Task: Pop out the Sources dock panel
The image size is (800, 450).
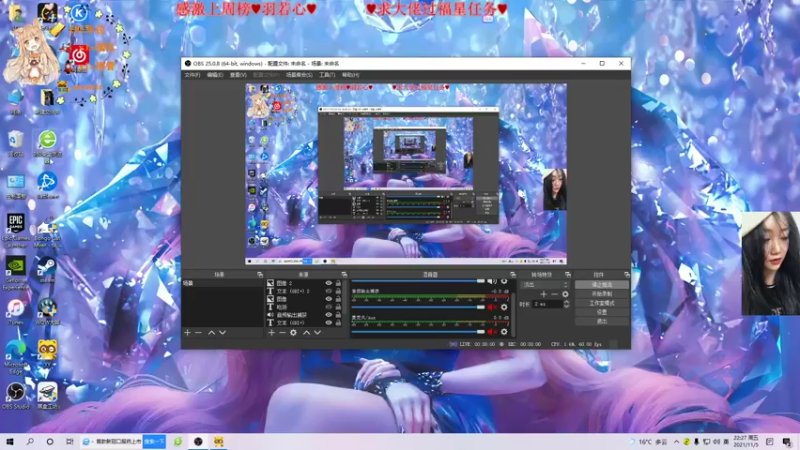Action: coord(344,274)
